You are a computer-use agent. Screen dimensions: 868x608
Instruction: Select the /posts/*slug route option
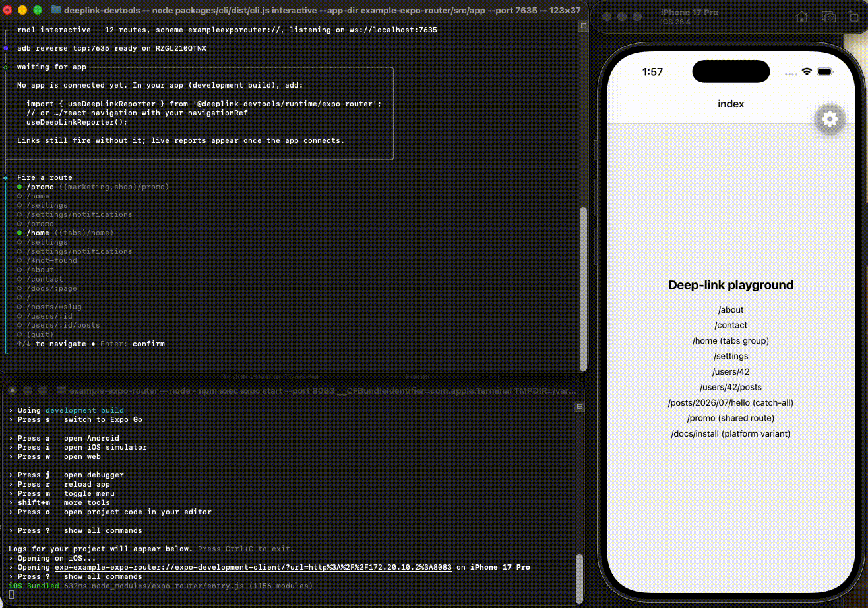click(x=49, y=307)
